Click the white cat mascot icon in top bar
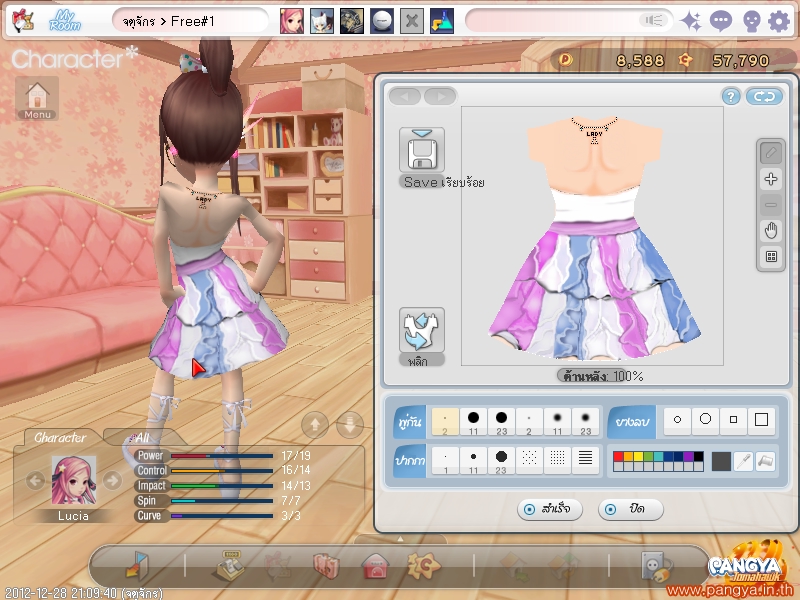 tap(322, 21)
